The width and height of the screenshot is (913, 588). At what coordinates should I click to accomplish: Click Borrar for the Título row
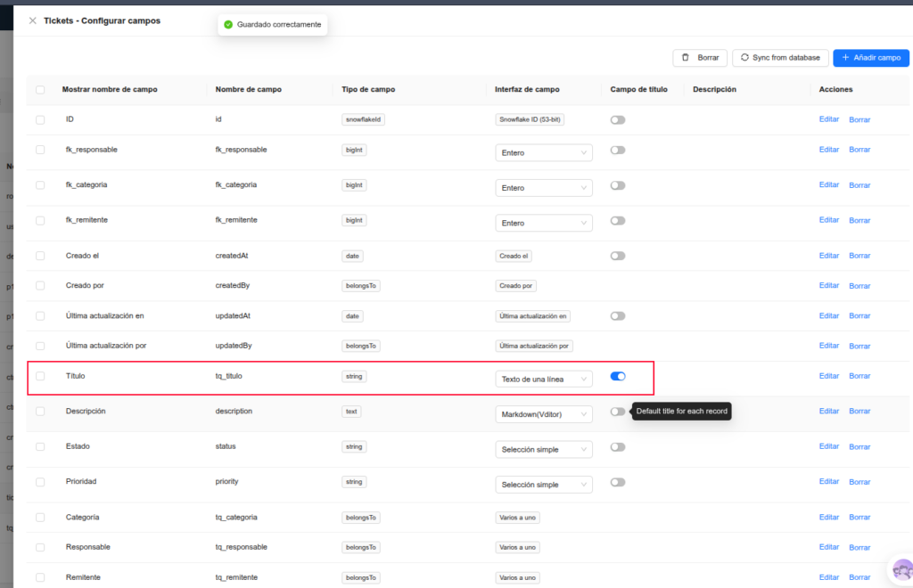pyautogui.click(x=860, y=376)
